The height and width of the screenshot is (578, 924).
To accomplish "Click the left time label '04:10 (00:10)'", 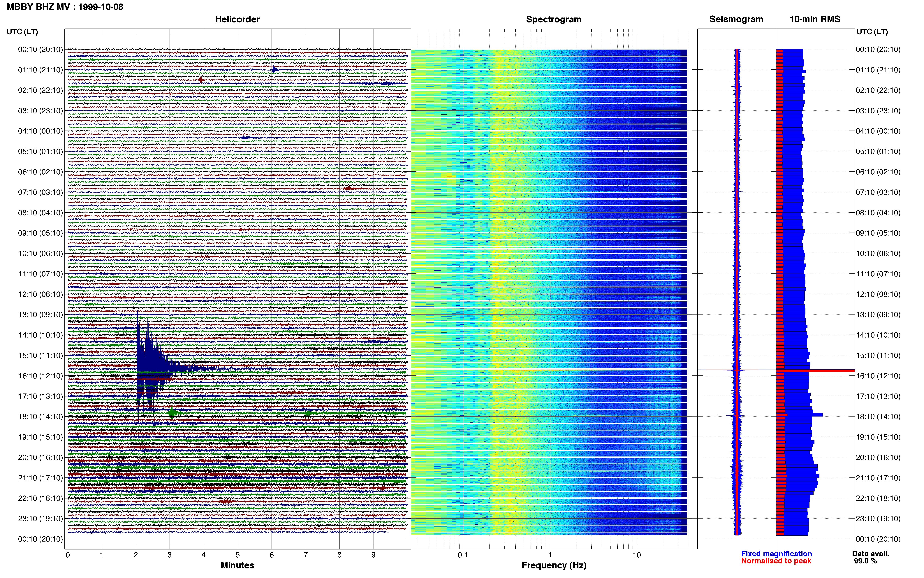I will tap(41, 131).
